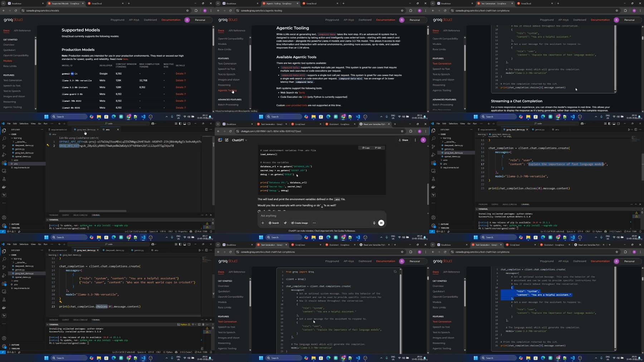Open PROBLEMS panel tab in VS Code showing API keys
Image resolution: width=644 pixels, height=362 pixels.
click(x=54, y=215)
